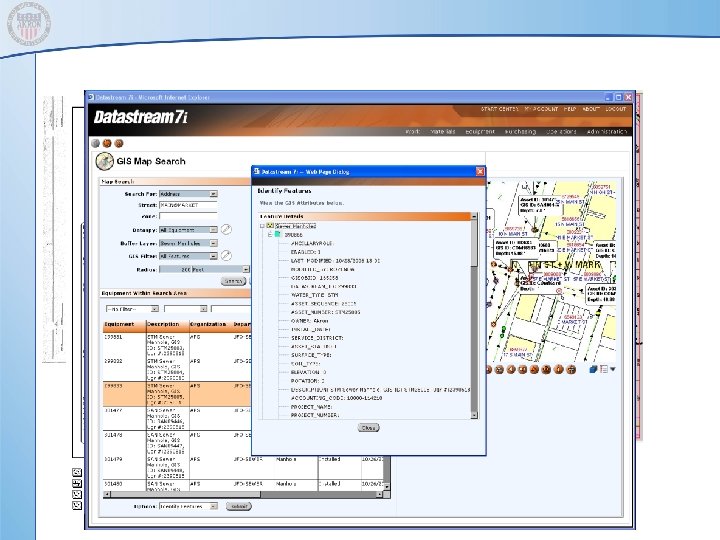Click the dialog scrollbar up arrow
Viewport: 720px width, 540px height.
(474, 216)
